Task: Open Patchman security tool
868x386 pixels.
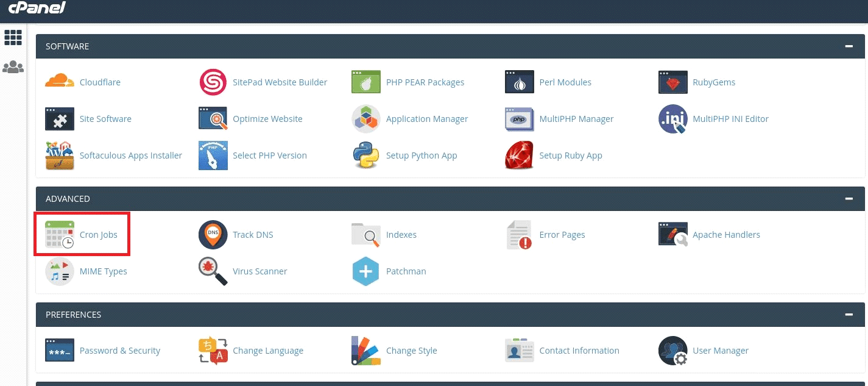Action: pos(406,271)
